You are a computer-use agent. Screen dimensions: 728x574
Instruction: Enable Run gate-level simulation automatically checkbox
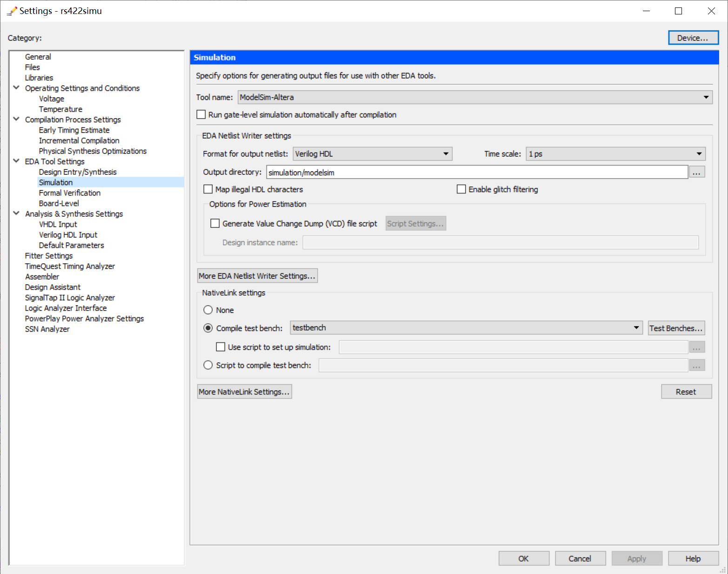(x=201, y=114)
